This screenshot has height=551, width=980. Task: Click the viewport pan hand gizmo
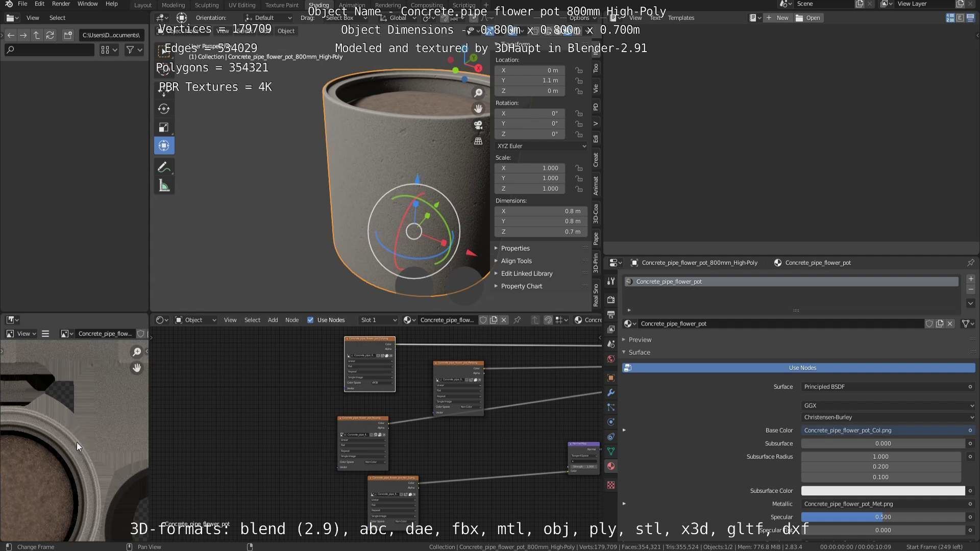(x=478, y=109)
